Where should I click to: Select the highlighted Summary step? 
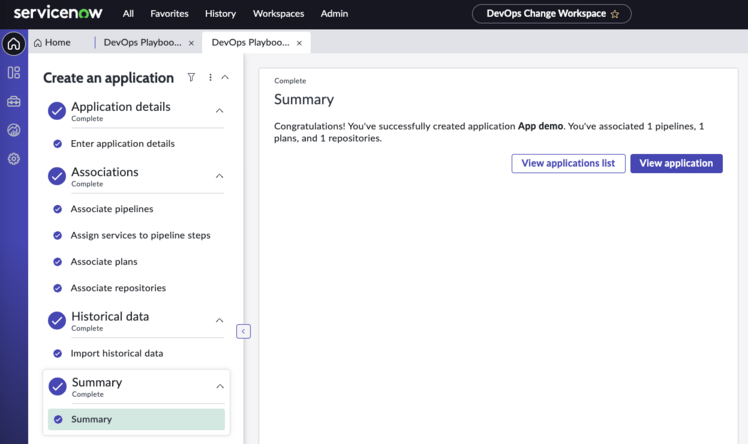(x=136, y=419)
